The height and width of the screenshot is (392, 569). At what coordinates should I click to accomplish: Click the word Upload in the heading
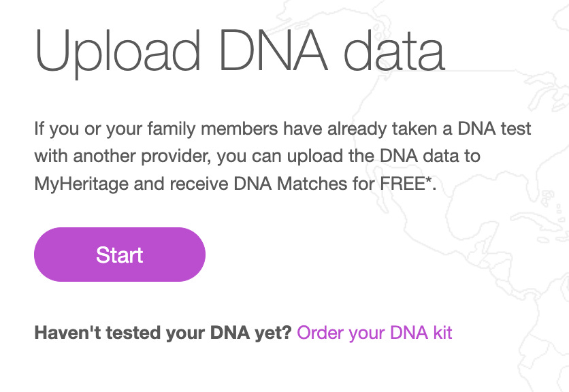pos(118,52)
